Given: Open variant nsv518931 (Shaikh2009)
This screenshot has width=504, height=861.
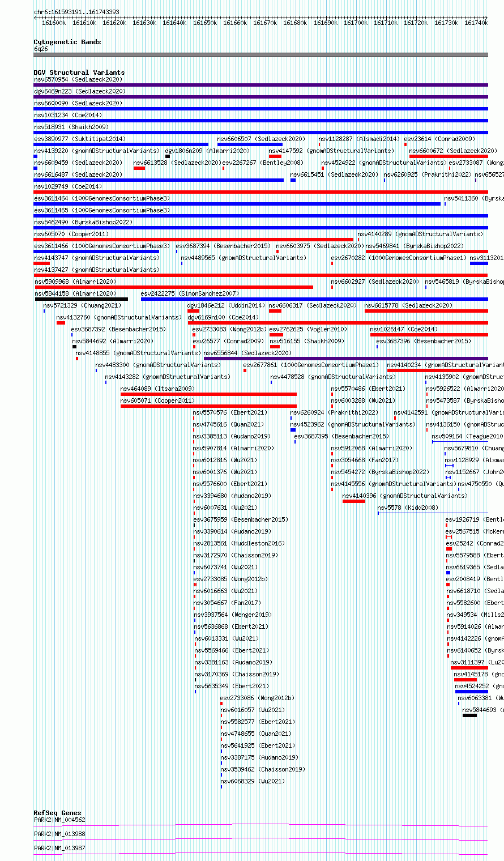Looking at the screenshot, I should pyautogui.click(x=71, y=127).
